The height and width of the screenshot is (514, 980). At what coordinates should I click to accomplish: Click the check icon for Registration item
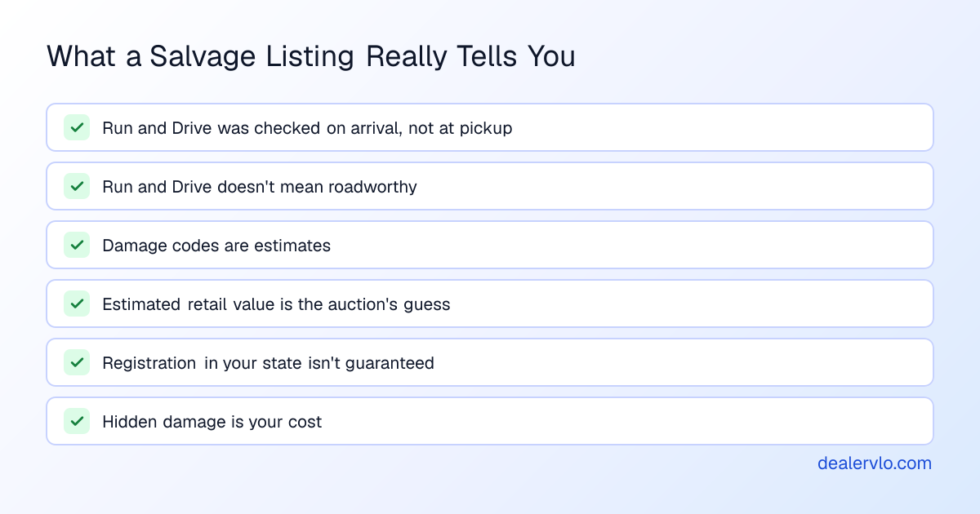click(77, 362)
